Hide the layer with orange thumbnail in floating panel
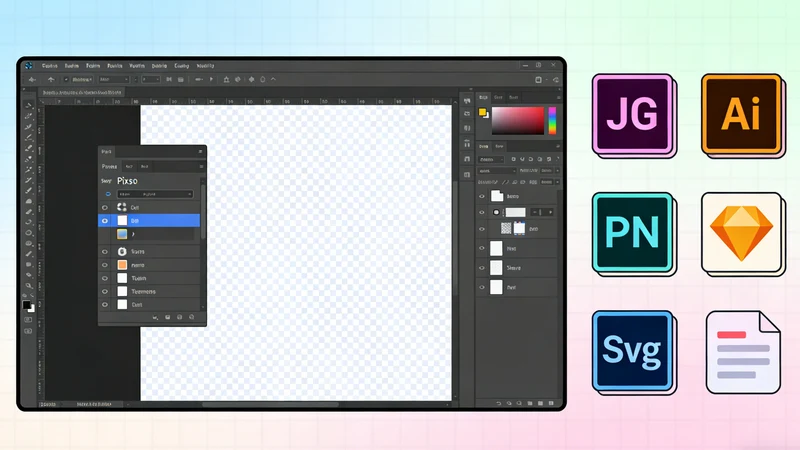Viewport: 800px width, 450px height. (105, 265)
